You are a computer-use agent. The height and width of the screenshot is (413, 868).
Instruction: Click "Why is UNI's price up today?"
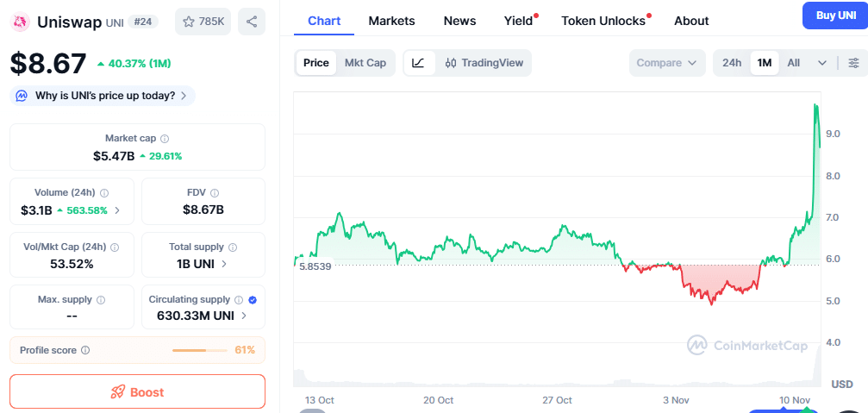(x=103, y=96)
